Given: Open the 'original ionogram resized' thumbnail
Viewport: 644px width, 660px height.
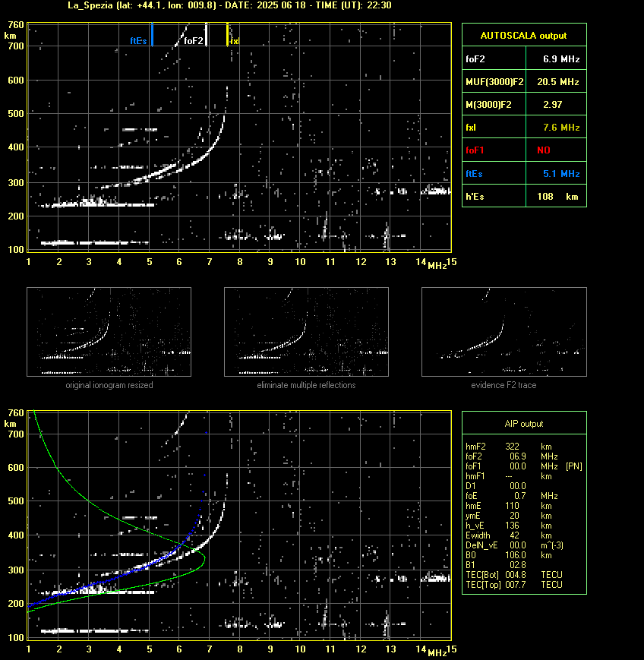Looking at the screenshot, I should pyautogui.click(x=109, y=332).
